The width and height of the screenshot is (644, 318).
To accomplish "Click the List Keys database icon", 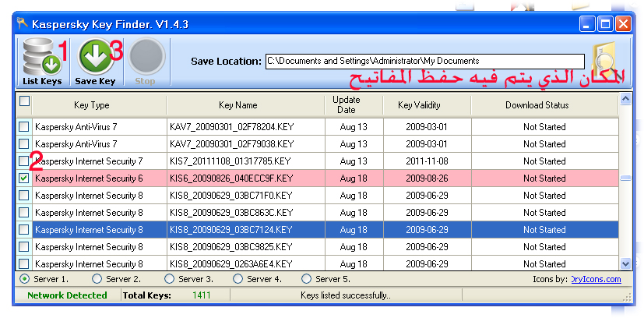I will (x=41, y=56).
